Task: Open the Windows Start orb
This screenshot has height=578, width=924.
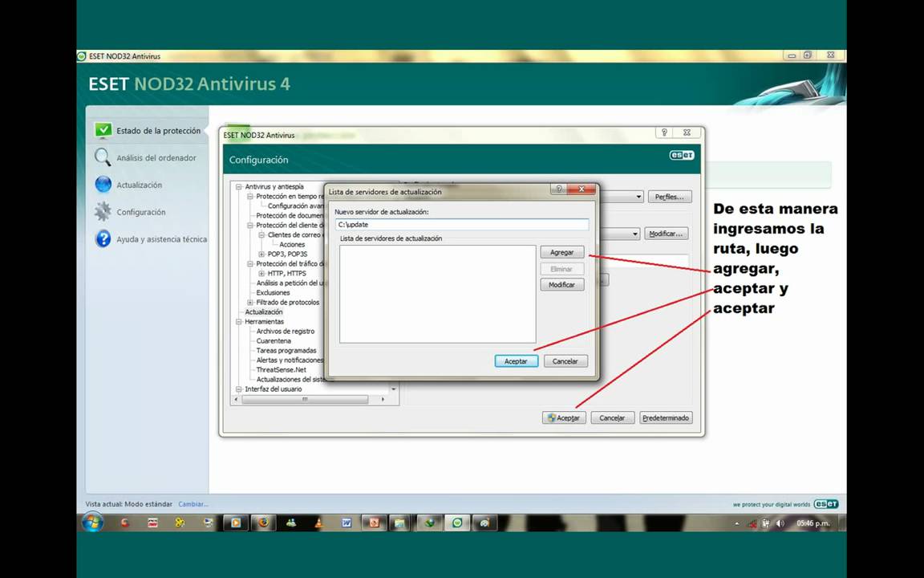Action: point(92,522)
